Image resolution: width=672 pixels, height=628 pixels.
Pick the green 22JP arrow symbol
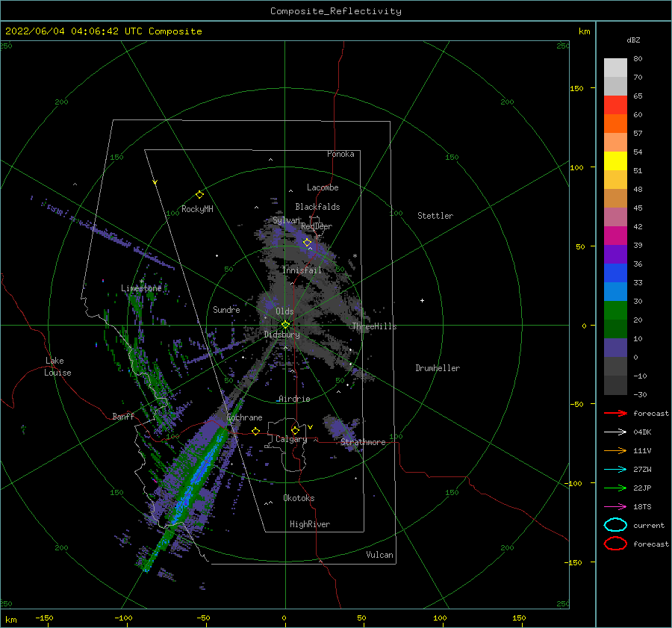[615, 488]
